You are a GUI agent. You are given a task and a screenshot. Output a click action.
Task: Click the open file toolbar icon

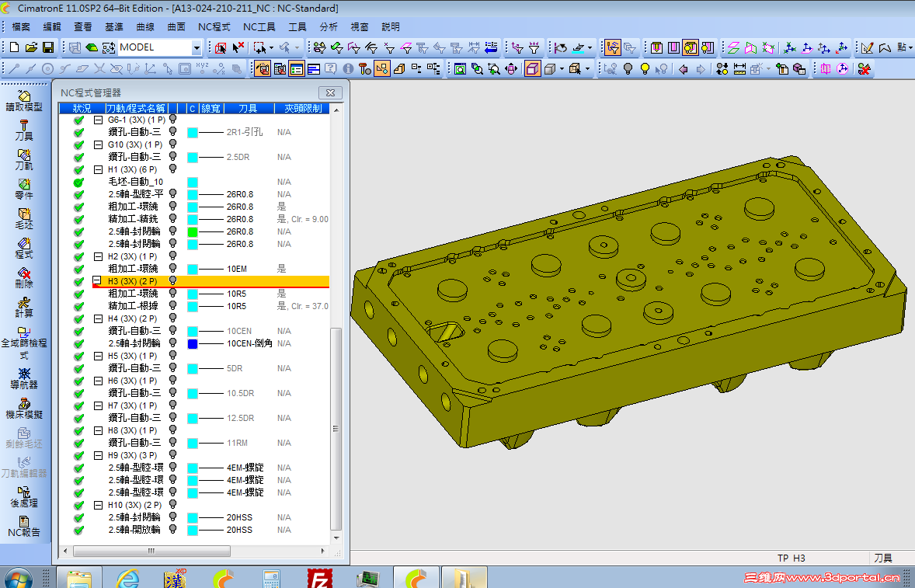pyautogui.click(x=31, y=47)
